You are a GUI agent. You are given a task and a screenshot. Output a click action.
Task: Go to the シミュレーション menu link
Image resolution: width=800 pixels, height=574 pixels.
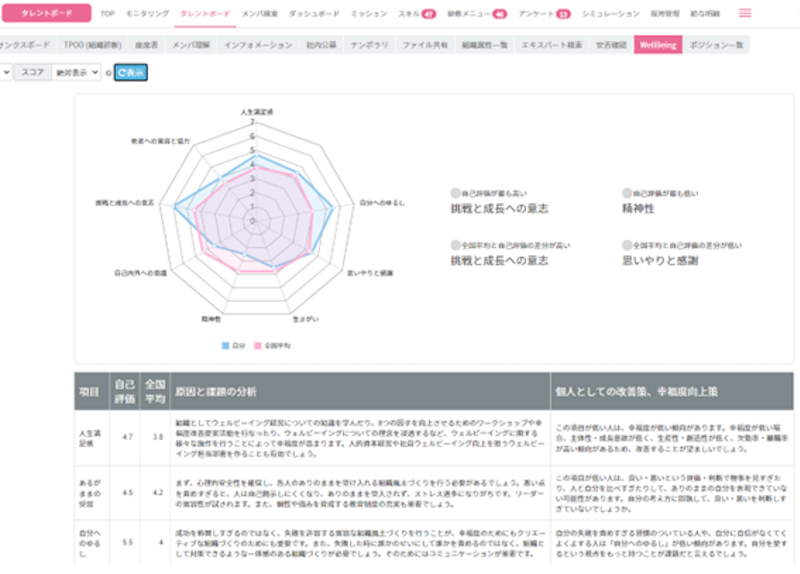[x=609, y=15]
